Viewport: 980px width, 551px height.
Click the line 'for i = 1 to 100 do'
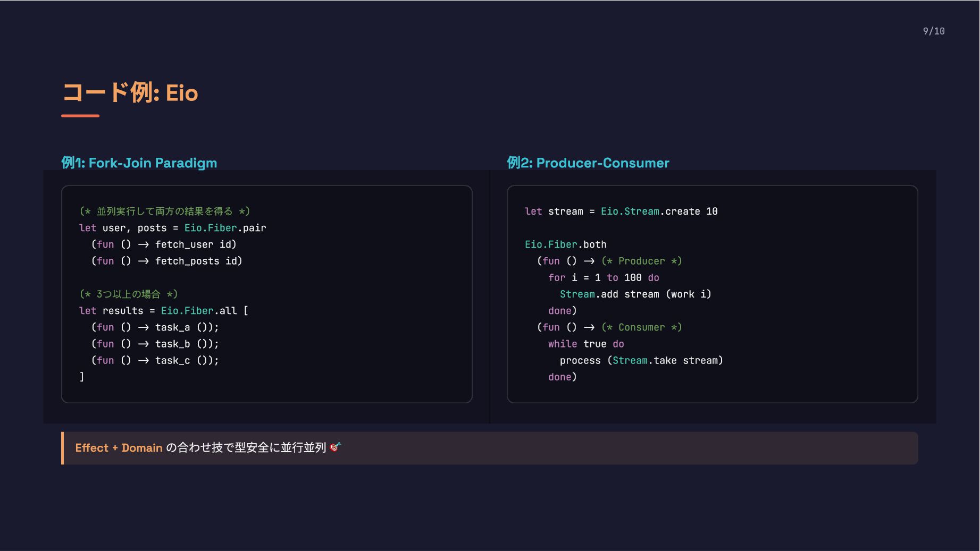tap(604, 277)
